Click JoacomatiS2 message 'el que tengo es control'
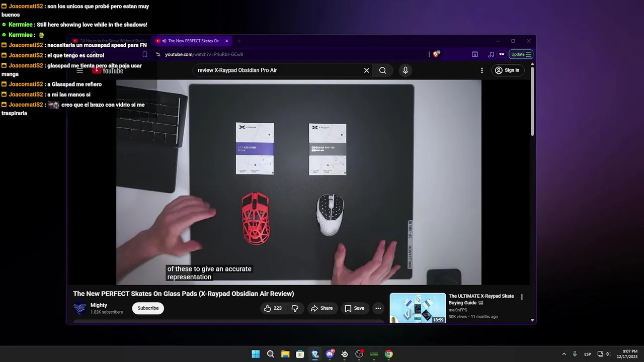Viewport: 644px width, 362px height. pyautogui.click(x=53, y=55)
